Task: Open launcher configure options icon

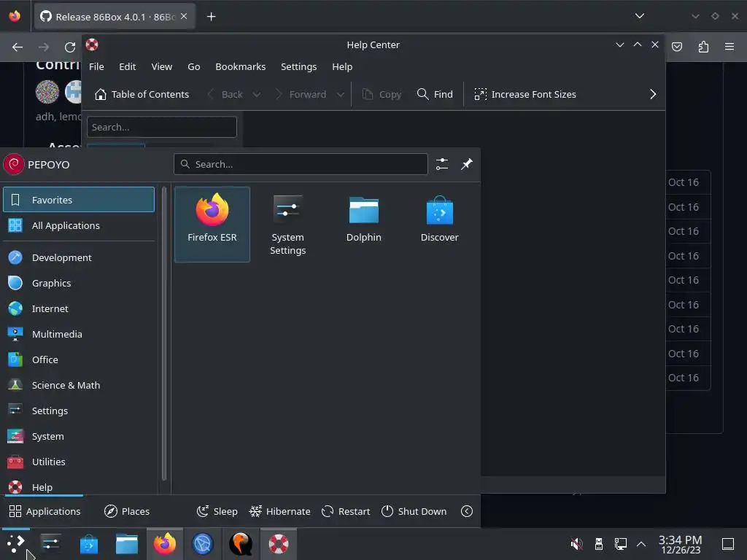Action: [x=442, y=164]
